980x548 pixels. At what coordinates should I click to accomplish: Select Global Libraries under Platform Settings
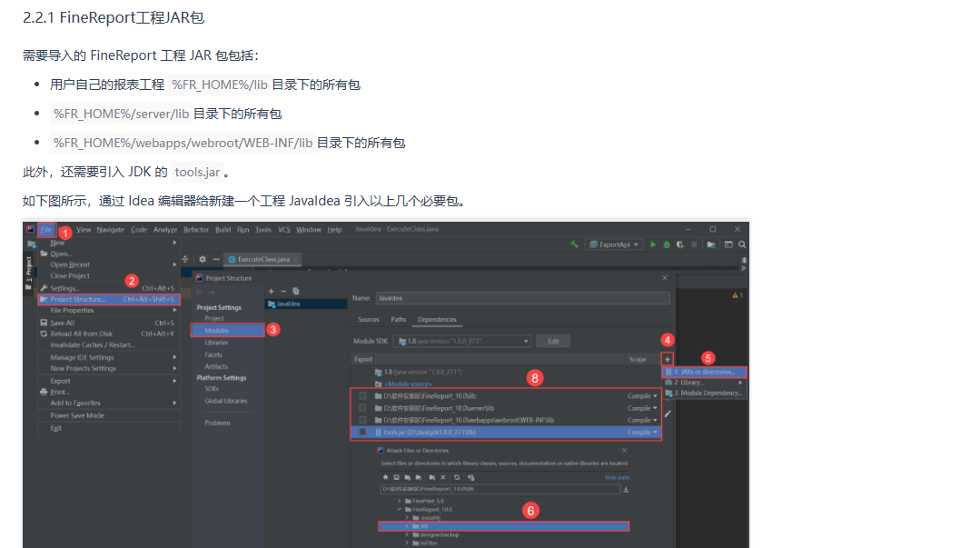point(225,401)
